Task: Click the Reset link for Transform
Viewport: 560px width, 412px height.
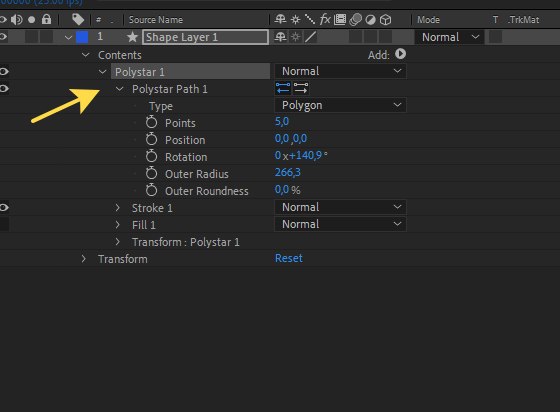Action: [x=289, y=258]
